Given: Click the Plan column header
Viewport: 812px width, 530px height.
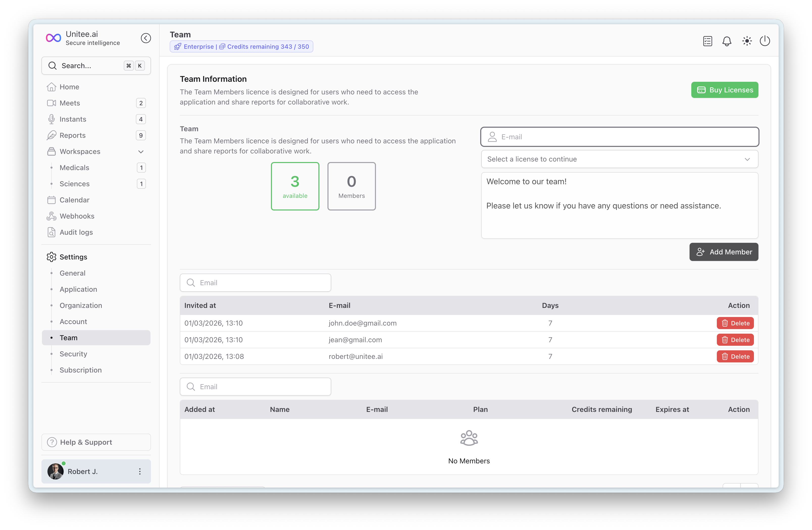Looking at the screenshot, I should pos(480,409).
